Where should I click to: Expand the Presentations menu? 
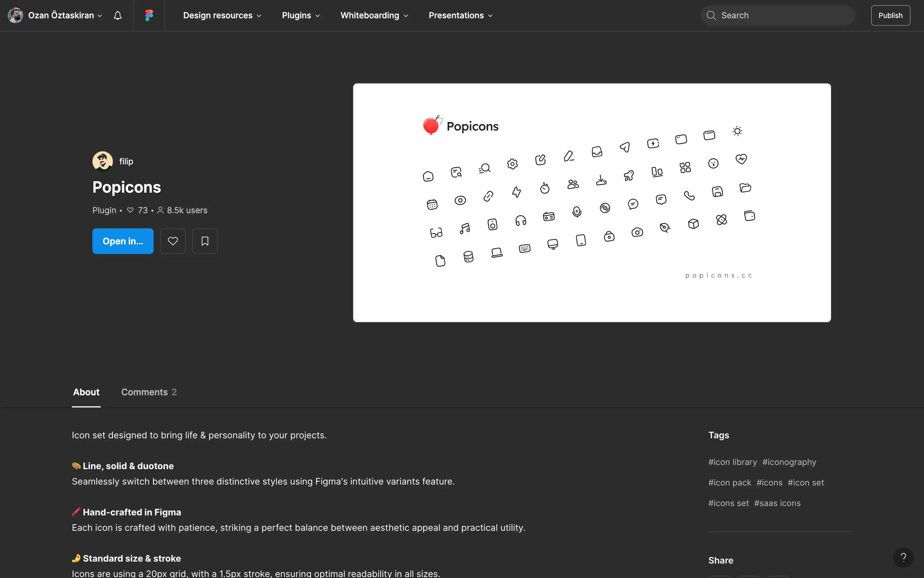click(x=460, y=15)
